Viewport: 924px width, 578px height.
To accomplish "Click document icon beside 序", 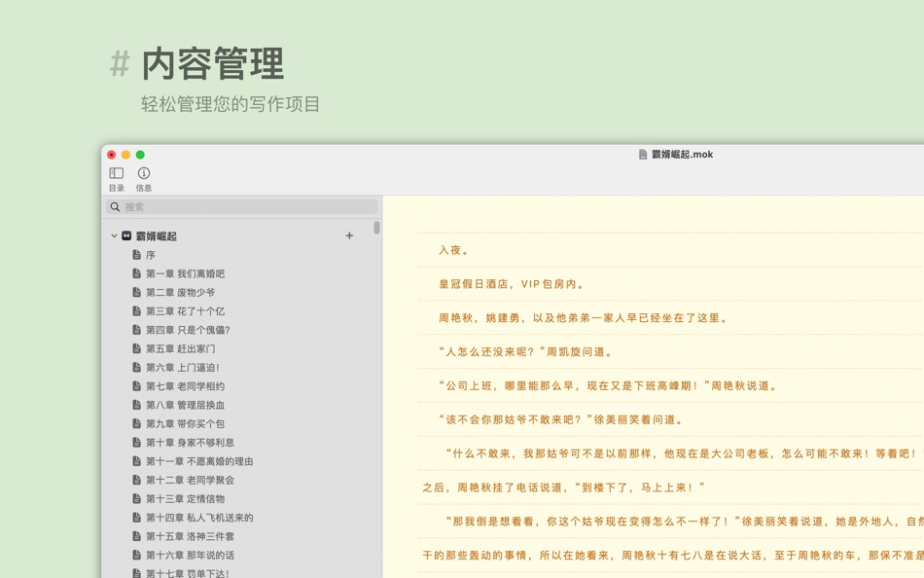I will click(137, 255).
